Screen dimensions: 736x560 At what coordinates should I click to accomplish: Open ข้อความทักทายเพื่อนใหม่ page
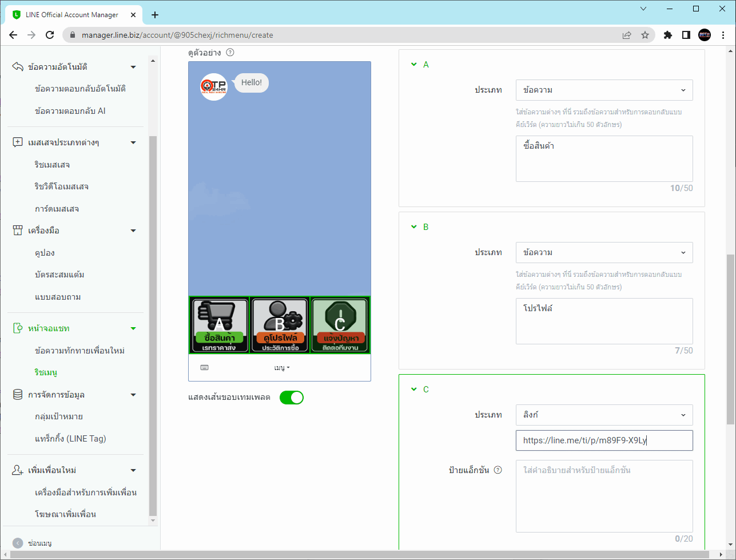[x=79, y=350]
